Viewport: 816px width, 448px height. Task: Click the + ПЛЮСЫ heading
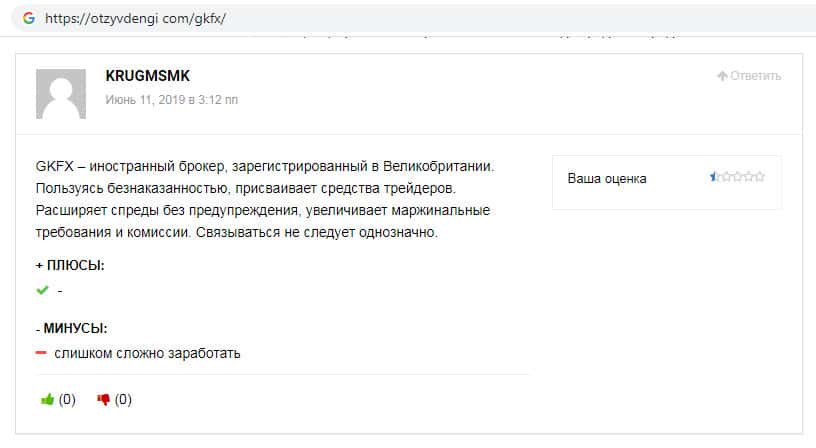(x=70, y=265)
